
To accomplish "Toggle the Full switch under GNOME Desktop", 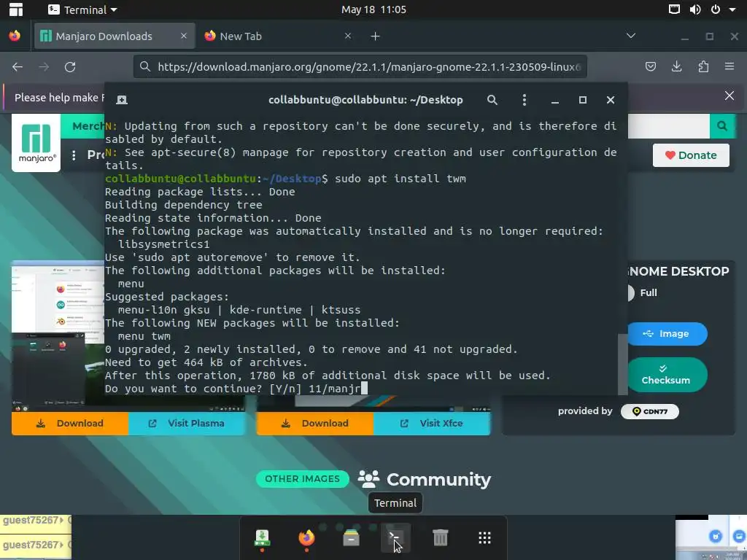I will [x=630, y=293].
